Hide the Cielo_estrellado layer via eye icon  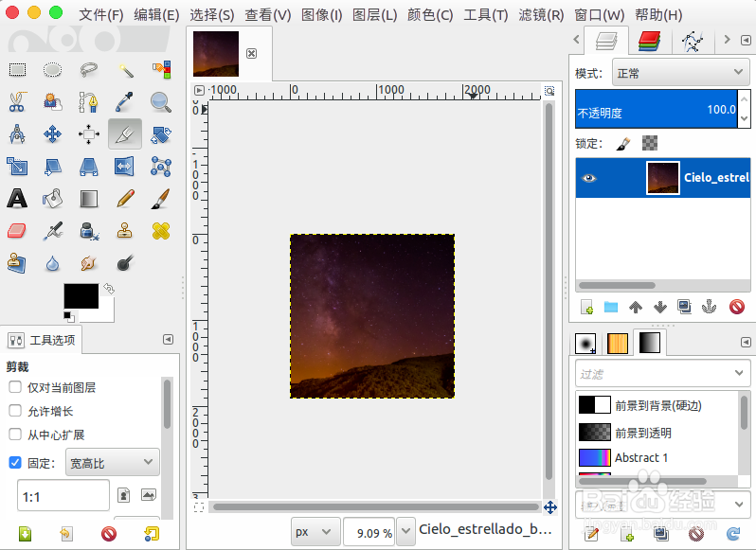pyautogui.click(x=589, y=178)
